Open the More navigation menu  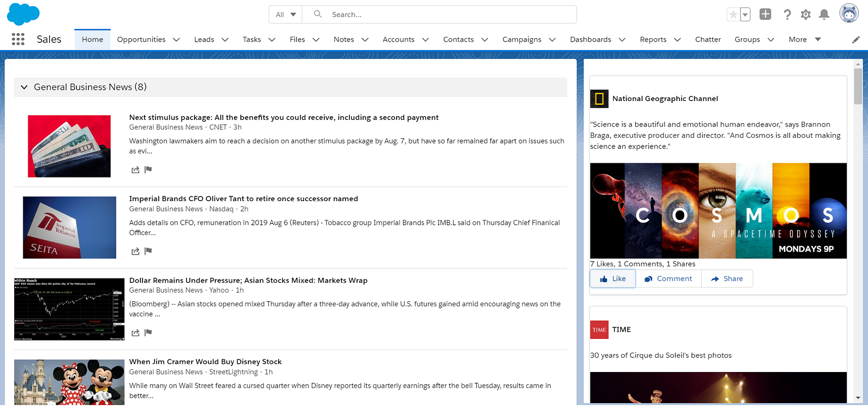pos(805,40)
